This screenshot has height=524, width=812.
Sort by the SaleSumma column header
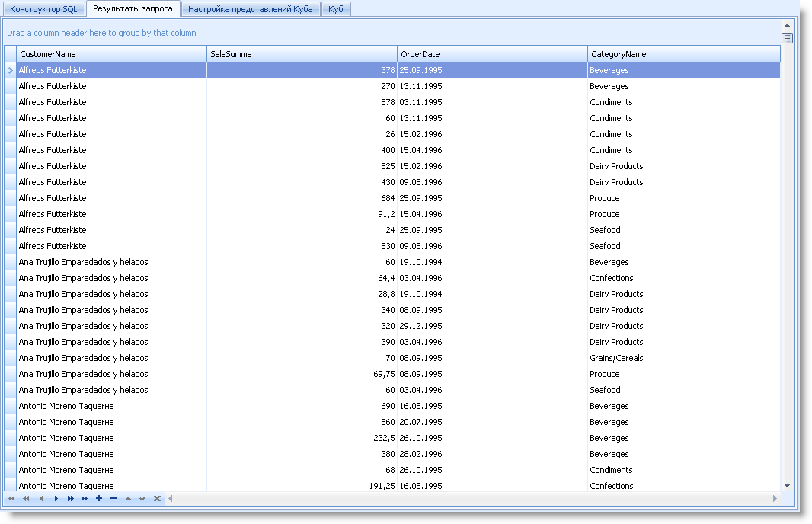[302, 54]
